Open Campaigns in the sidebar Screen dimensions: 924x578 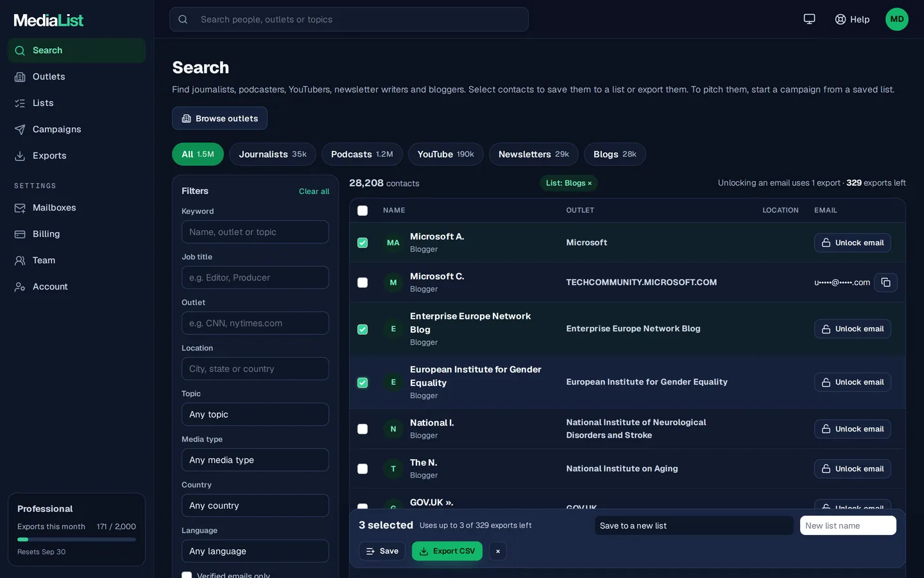[76, 129]
